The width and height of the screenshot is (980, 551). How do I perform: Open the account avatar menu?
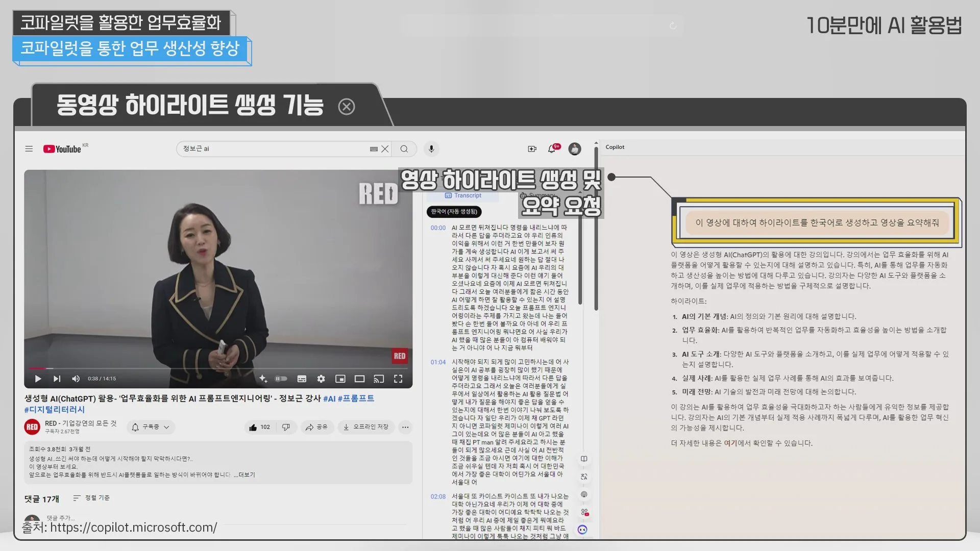[x=575, y=149]
